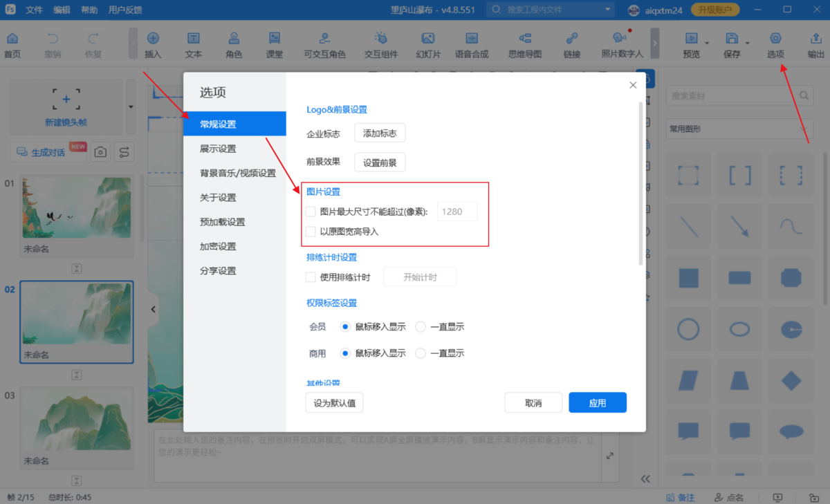Image resolution: width=830 pixels, height=504 pixels.
Task: Open the 常用图形 shapes dropdown
Action: pos(739,129)
